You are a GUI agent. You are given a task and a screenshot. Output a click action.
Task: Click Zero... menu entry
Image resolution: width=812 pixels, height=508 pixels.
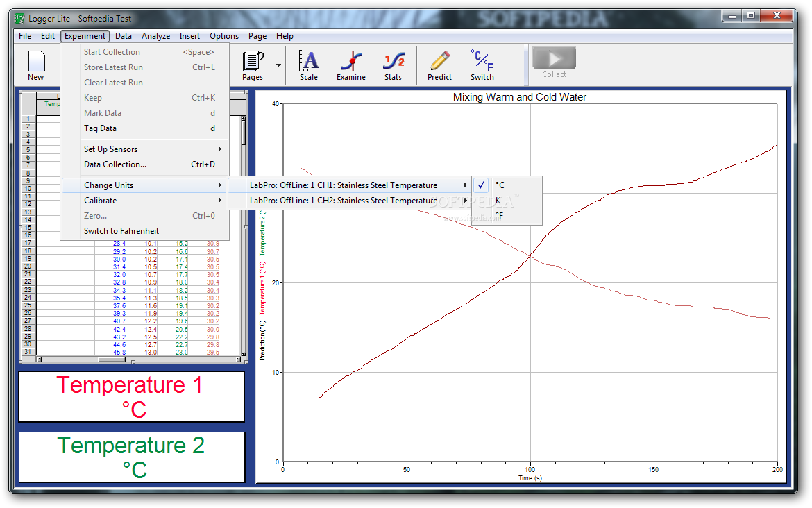click(x=144, y=216)
